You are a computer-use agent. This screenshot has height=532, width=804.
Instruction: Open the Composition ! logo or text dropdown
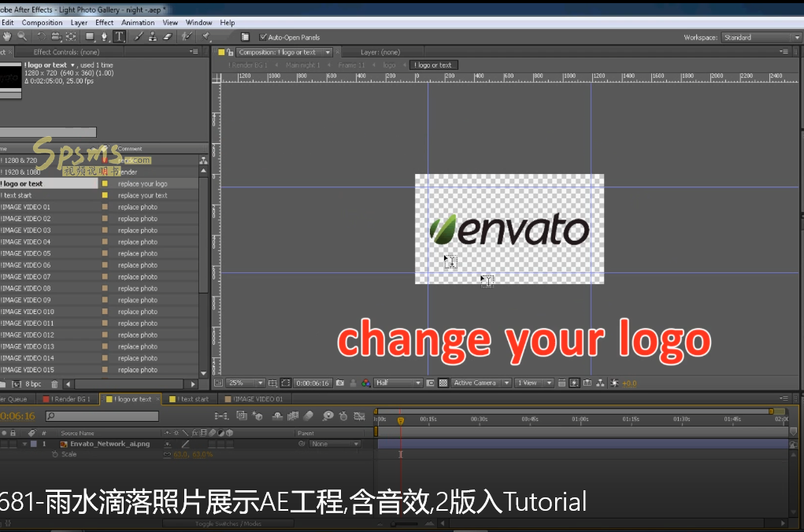pyautogui.click(x=284, y=52)
